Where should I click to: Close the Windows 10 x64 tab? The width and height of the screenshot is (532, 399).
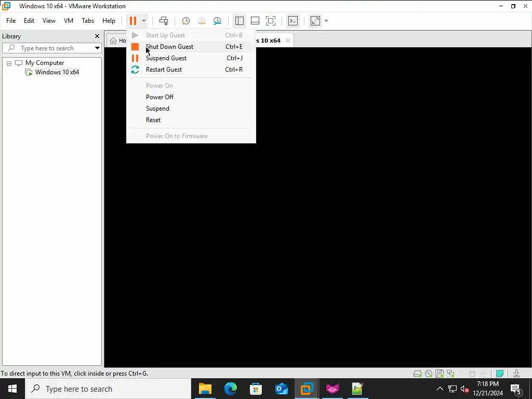[x=288, y=41]
